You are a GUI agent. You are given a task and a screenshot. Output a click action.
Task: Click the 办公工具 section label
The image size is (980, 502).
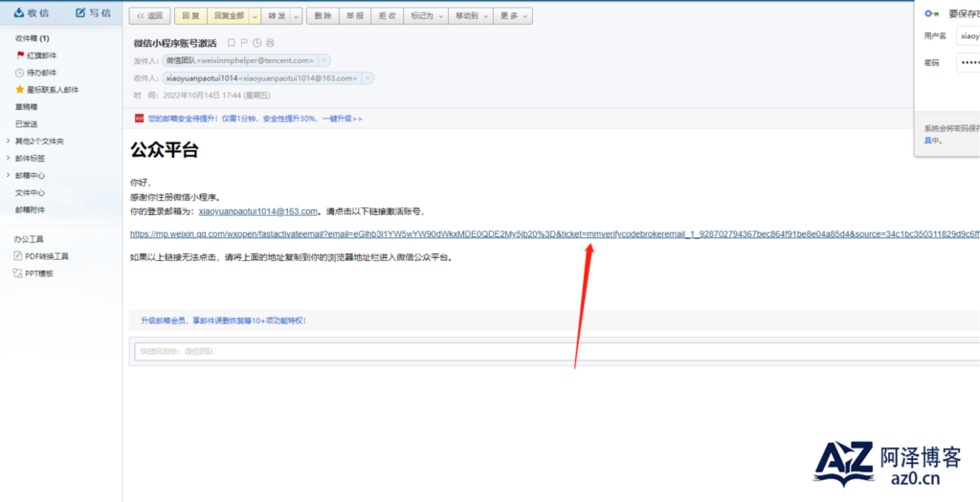click(x=29, y=239)
